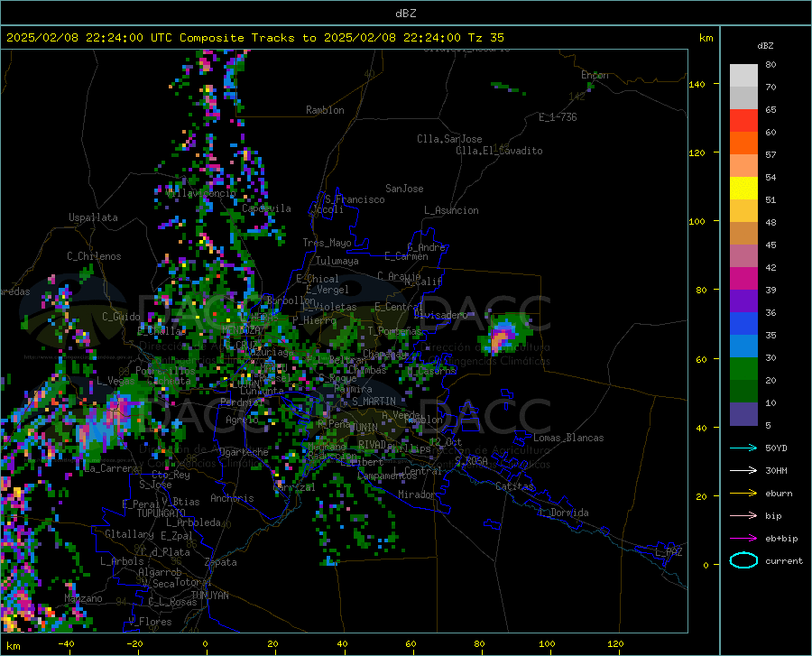
Task: Click the L_Dormida place label
Action: 563,513
